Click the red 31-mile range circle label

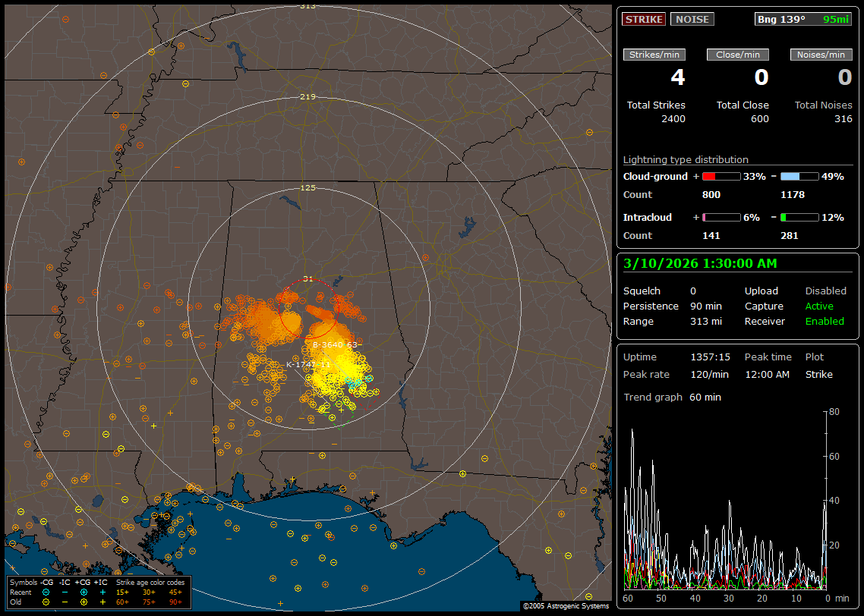307,278
